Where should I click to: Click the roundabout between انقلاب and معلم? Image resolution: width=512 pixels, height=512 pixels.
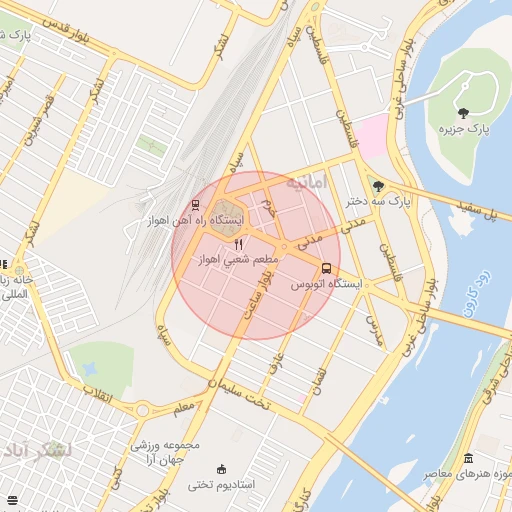(142, 410)
